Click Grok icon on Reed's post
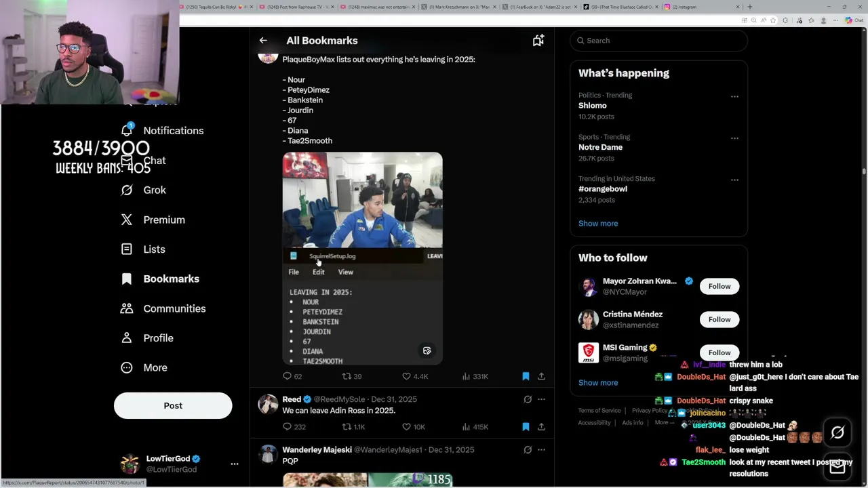The width and height of the screenshot is (868, 488). tap(528, 399)
